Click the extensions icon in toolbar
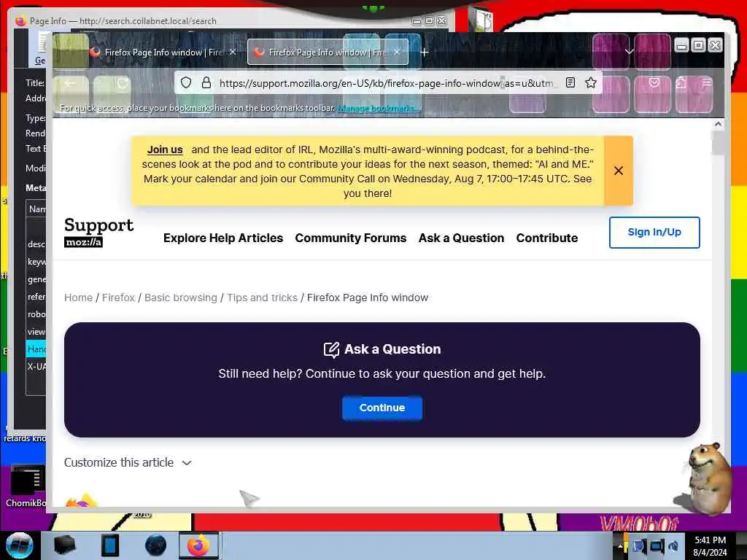The image size is (747, 560). coord(681,83)
